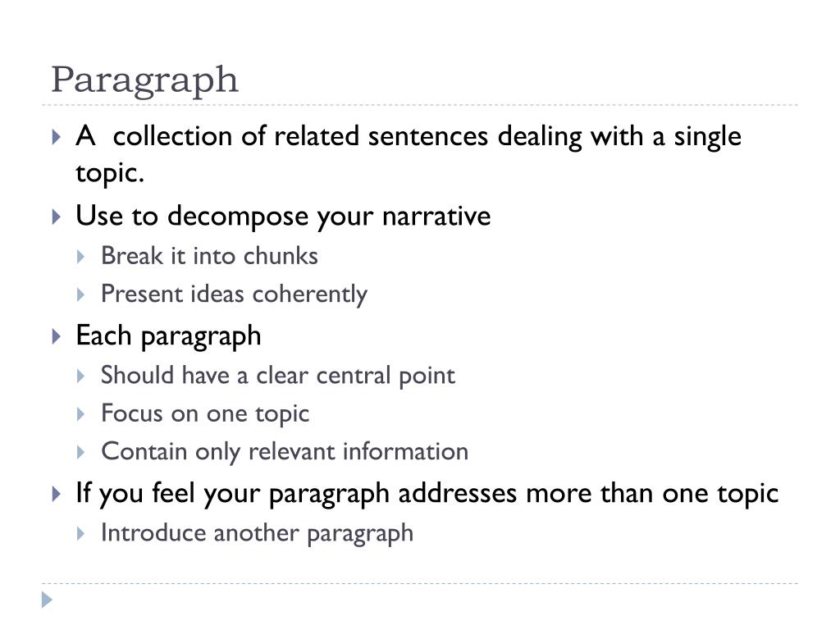The image size is (840, 630).
Task: Click the arrow bullet next to 'Use to decompose your narrative'
Action: click(x=57, y=217)
